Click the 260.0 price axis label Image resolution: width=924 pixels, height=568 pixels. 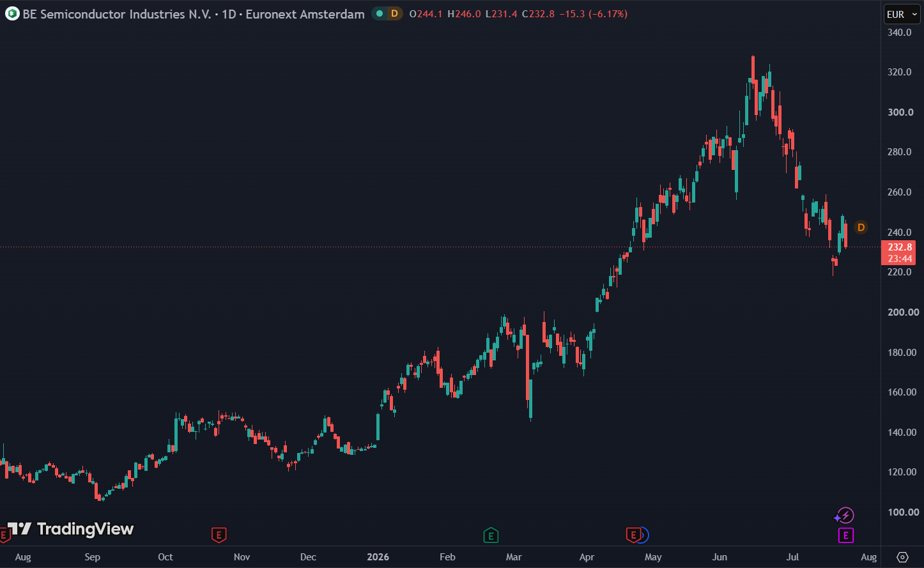click(x=899, y=192)
